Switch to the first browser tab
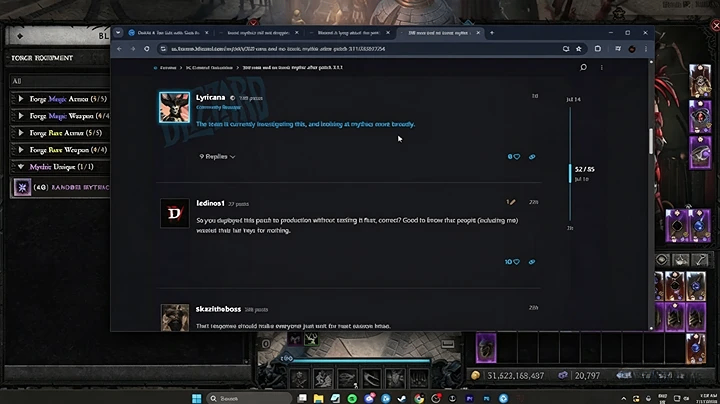This screenshot has height=404, width=720. [168, 33]
